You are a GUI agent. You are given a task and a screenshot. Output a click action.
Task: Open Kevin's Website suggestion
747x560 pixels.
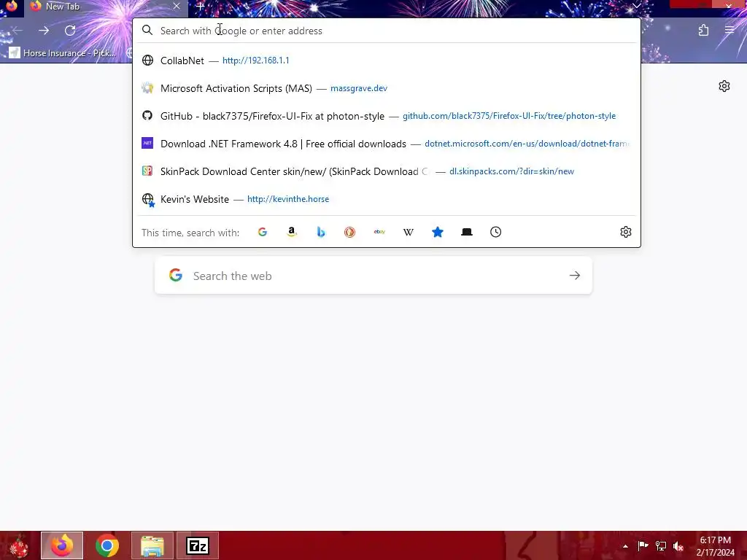(387, 199)
